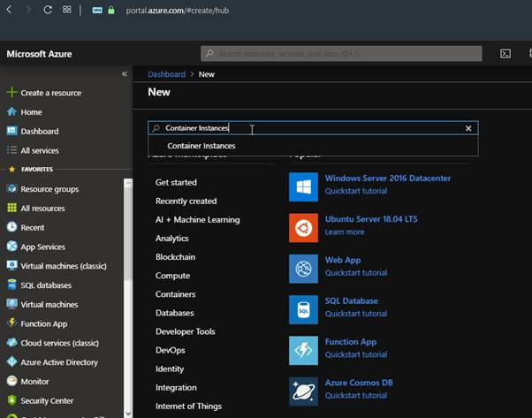Select the Recently created category
Screen dimensions: 532x418
(x=186, y=201)
